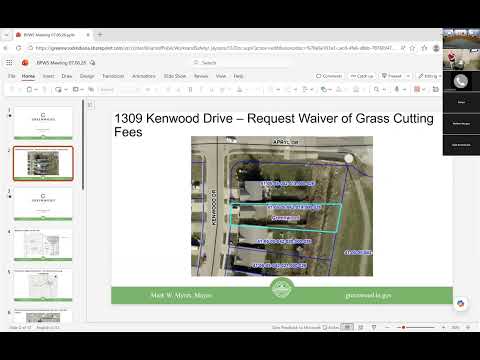Image resolution: width=480 pixels, height=360 pixels.
Task: Click the Comments button
Action: pyautogui.click(x=329, y=76)
